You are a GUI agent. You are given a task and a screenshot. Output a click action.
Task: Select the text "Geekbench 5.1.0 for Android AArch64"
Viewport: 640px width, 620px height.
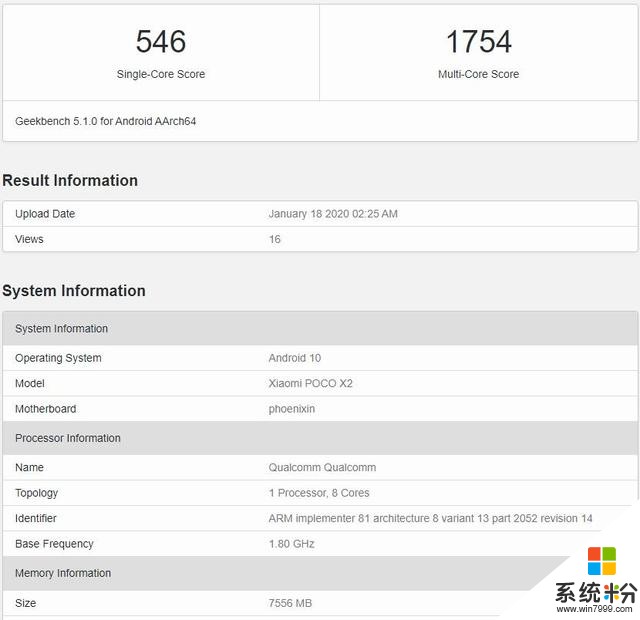pos(105,121)
